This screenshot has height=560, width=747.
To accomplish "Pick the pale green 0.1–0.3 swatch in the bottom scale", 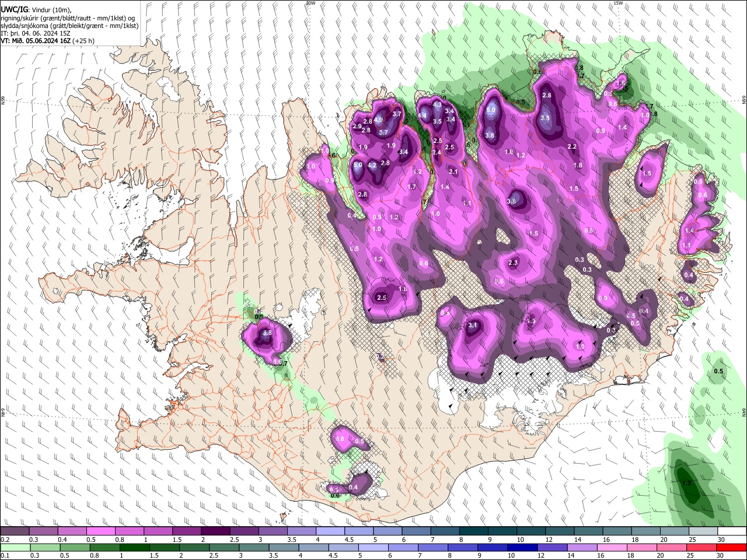I will [15, 547].
